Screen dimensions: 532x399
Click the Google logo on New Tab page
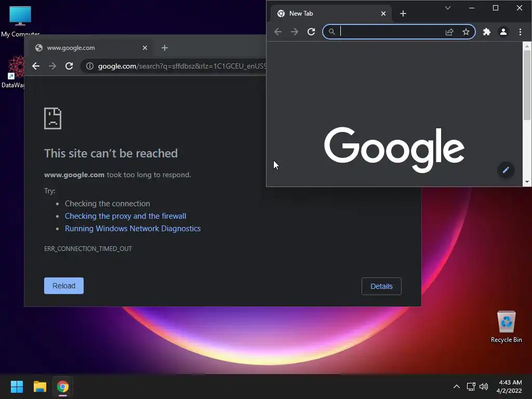point(394,150)
